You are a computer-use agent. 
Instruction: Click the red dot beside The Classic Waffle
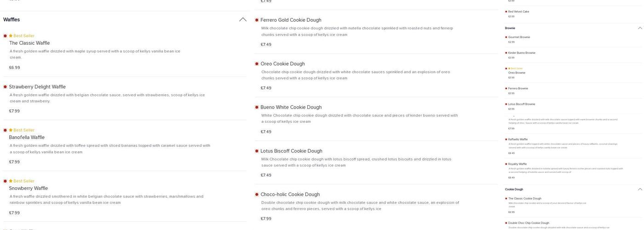point(5,36)
